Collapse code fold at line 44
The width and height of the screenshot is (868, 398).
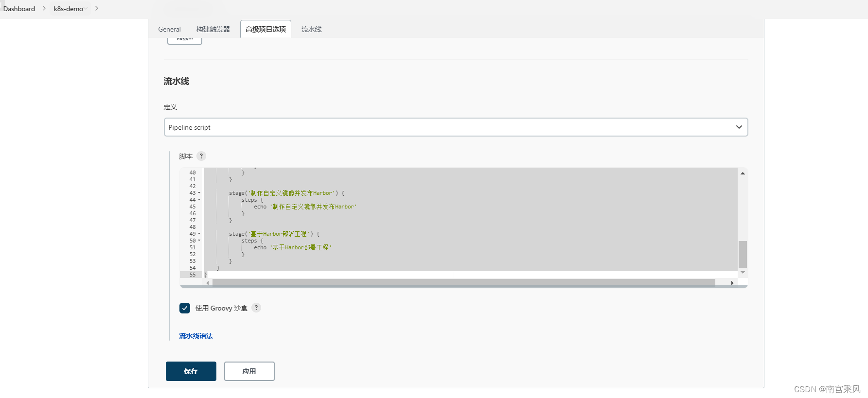click(199, 200)
